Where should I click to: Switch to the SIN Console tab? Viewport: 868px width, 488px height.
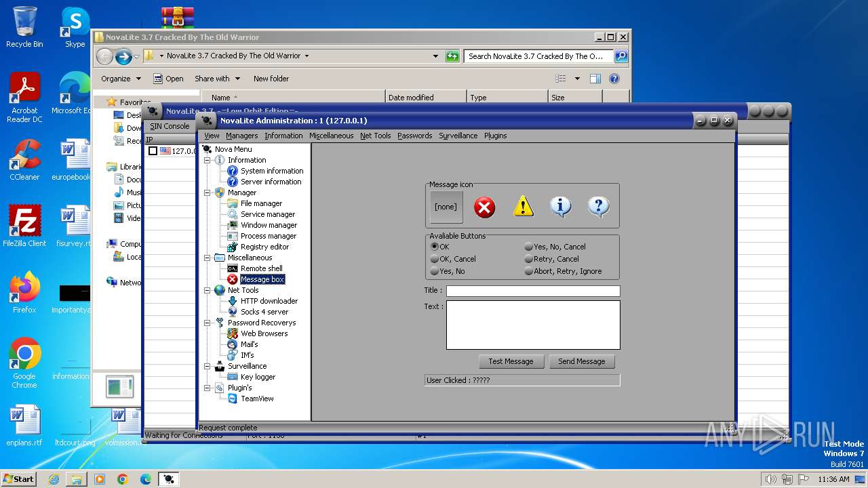(170, 126)
